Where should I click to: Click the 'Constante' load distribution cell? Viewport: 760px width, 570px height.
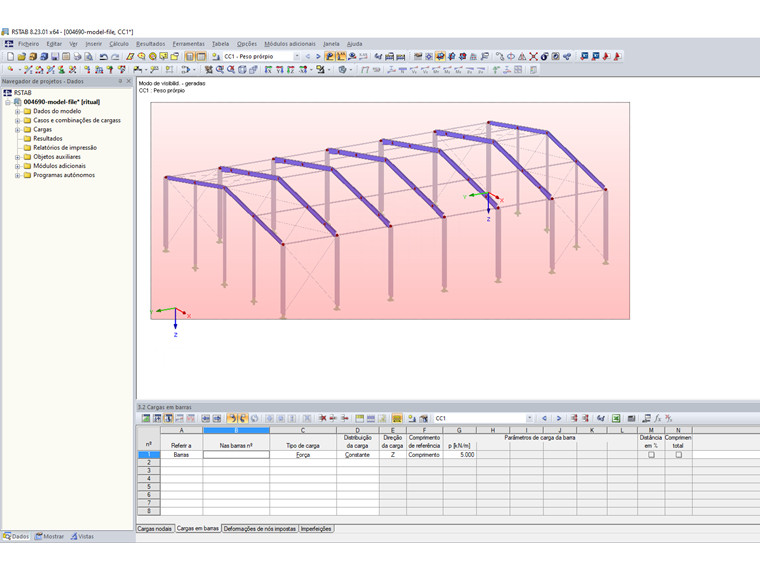click(x=358, y=455)
